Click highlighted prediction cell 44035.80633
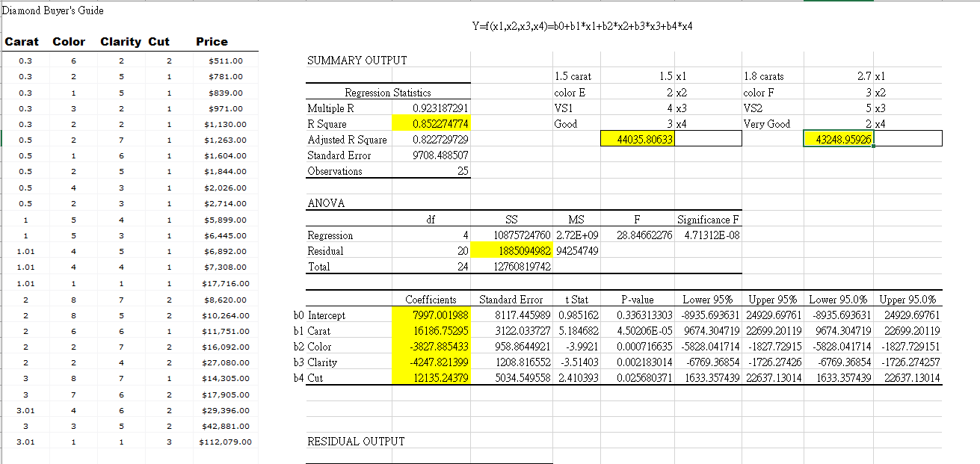The height and width of the screenshot is (464, 980). pos(638,139)
